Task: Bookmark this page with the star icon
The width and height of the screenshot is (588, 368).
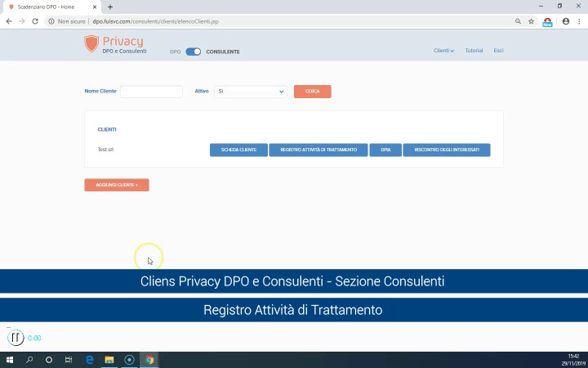Action: (532, 21)
